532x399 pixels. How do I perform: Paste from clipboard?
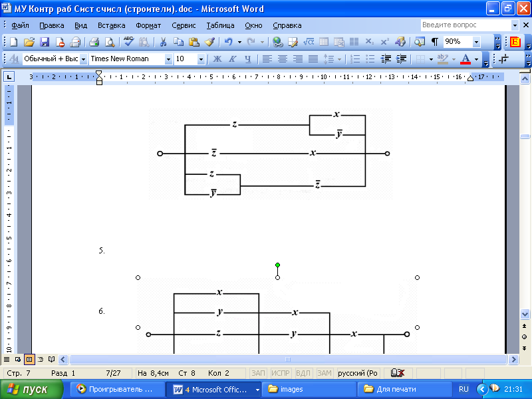pyautogui.click(x=194, y=42)
